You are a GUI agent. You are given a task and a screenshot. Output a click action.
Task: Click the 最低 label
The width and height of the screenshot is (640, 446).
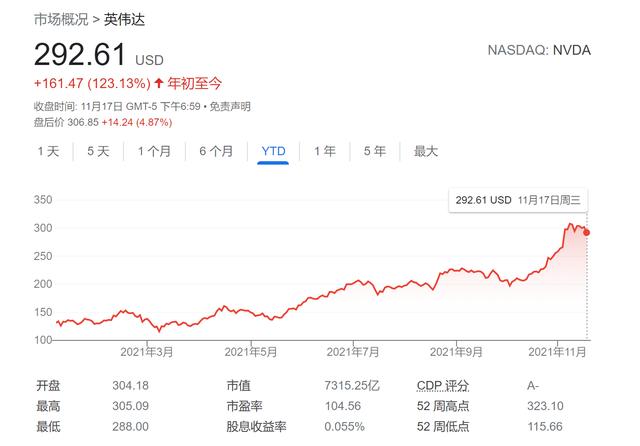(48, 427)
